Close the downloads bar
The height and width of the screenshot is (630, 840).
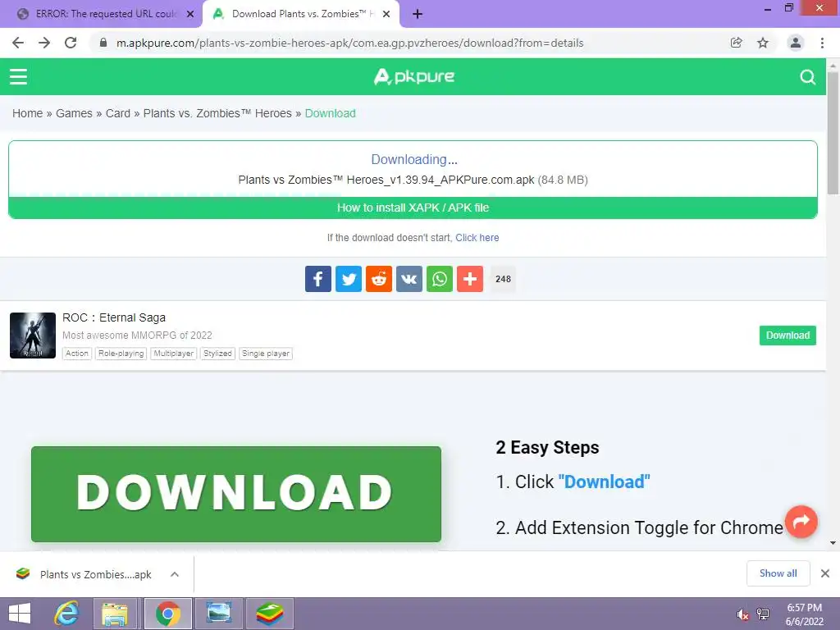click(825, 573)
